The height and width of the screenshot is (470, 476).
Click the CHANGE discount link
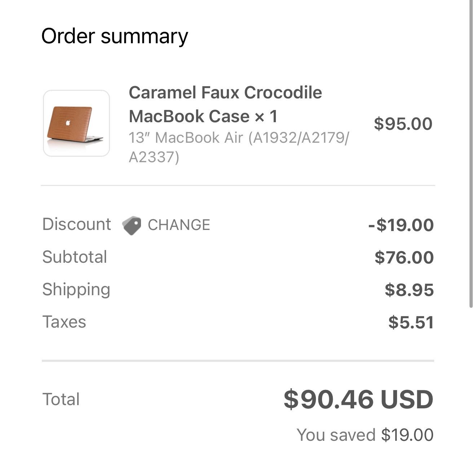click(179, 225)
